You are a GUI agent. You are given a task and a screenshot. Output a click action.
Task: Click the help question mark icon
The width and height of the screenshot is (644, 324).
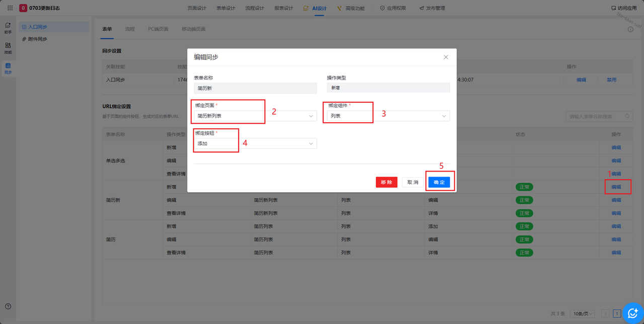(8, 306)
